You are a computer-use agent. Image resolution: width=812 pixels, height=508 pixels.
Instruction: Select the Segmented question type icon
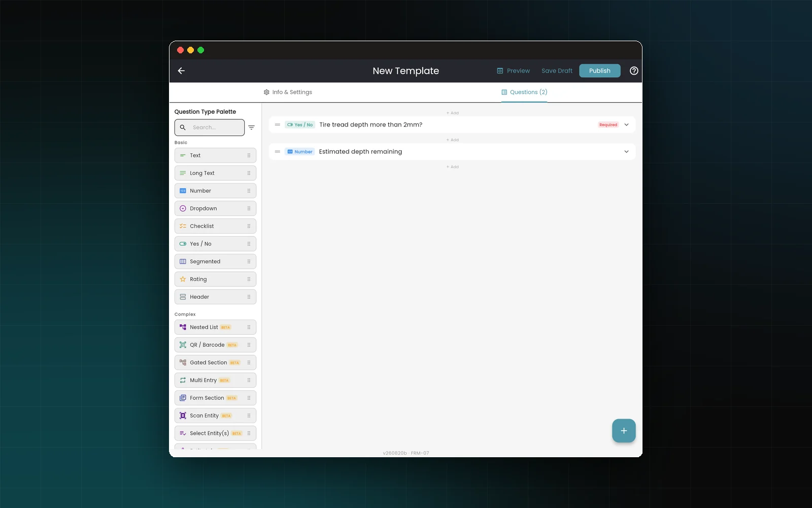click(x=183, y=262)
